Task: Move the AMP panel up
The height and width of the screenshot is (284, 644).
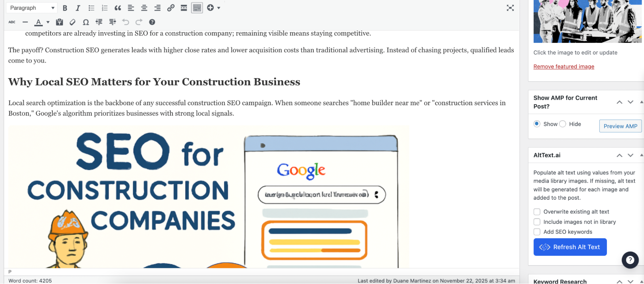Action: click(x=619, y=102)
